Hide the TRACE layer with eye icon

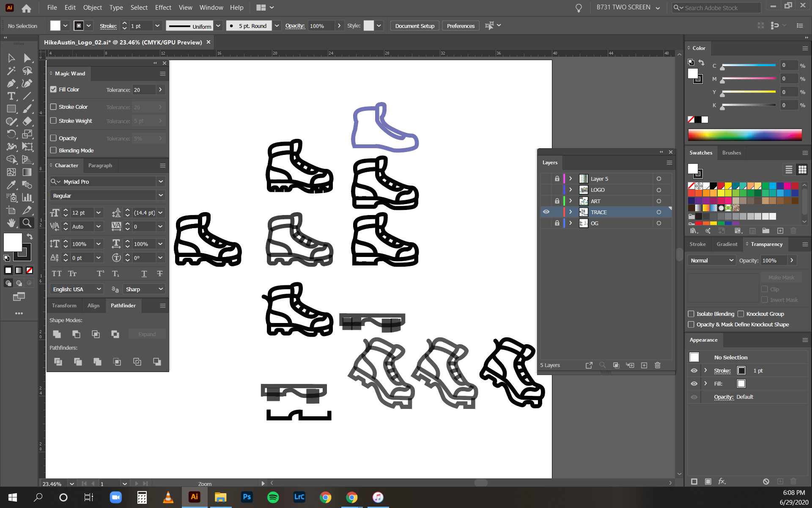coord(546,212)
